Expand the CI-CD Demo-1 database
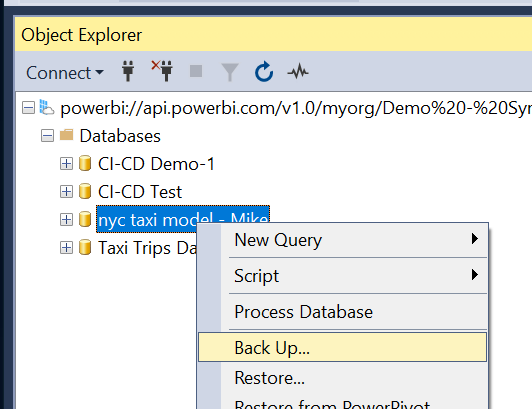The height and width of the screenshot is (409, 532). point(66,164)
